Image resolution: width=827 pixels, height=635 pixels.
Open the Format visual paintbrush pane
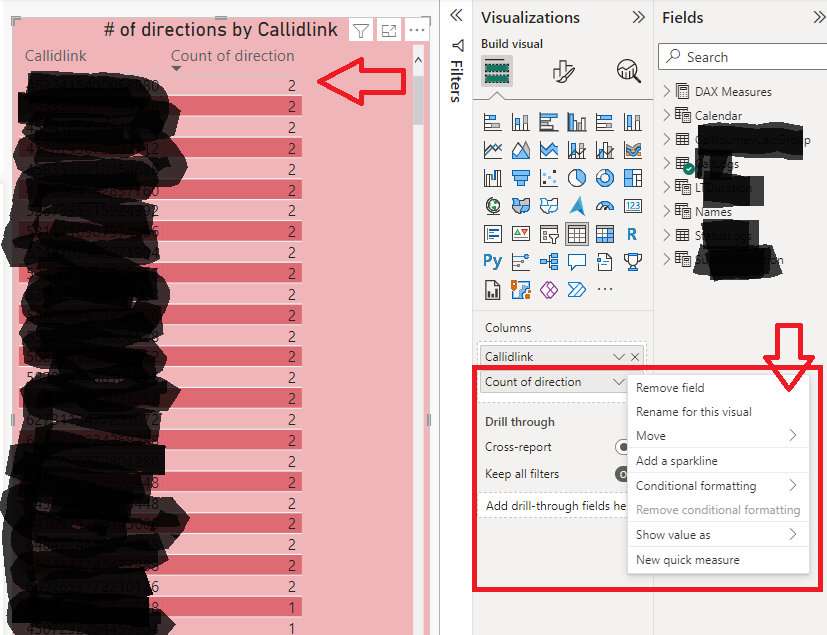(x=563, y=71)
